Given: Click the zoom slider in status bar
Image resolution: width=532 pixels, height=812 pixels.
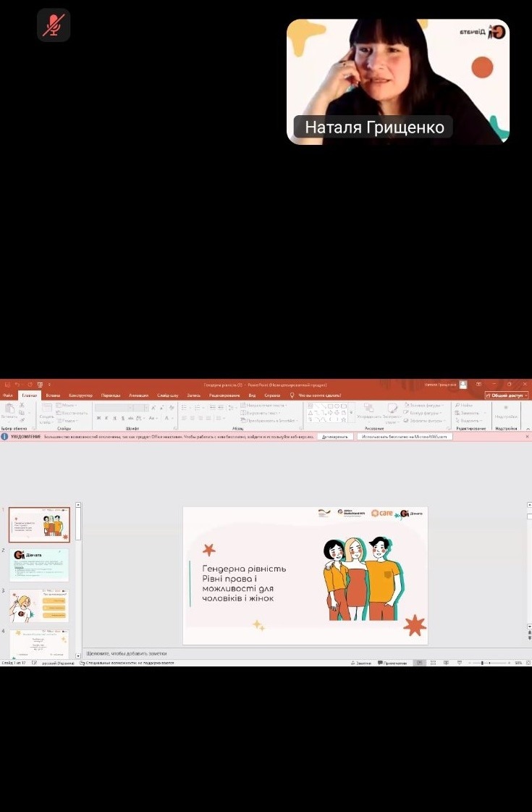Looking at the screenshot, I should pyautogui.click(x=489, y=663).
